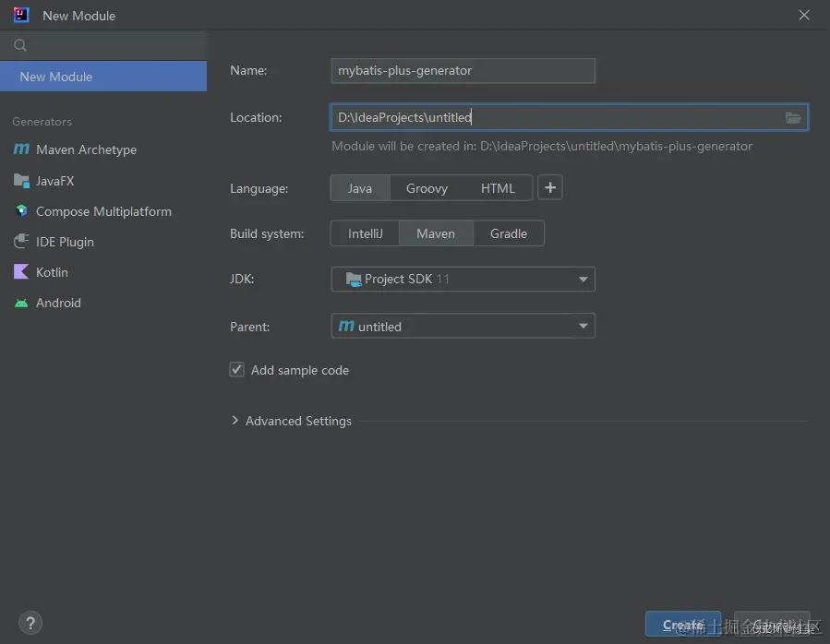Click the JDK dropdown arrow
Image resolution: width=830 pixels, height=644 pixels.
pyautogui.click(x=583, y=280)
